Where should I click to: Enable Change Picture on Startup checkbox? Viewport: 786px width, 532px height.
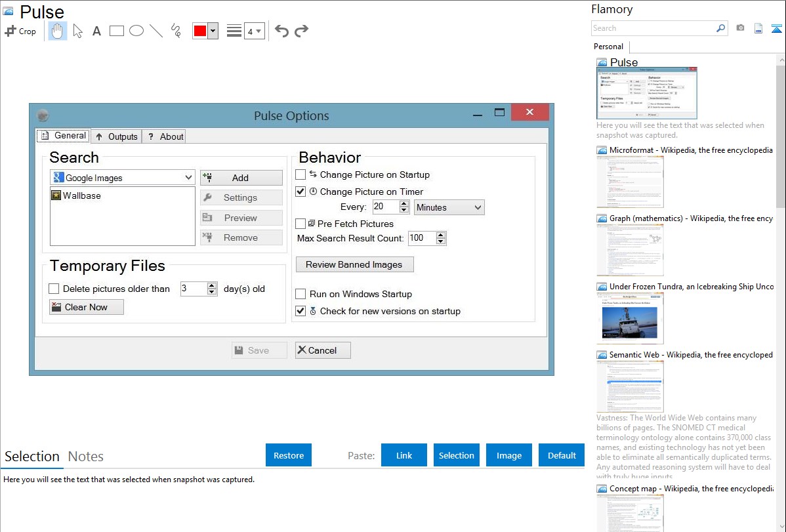(300, 174)
